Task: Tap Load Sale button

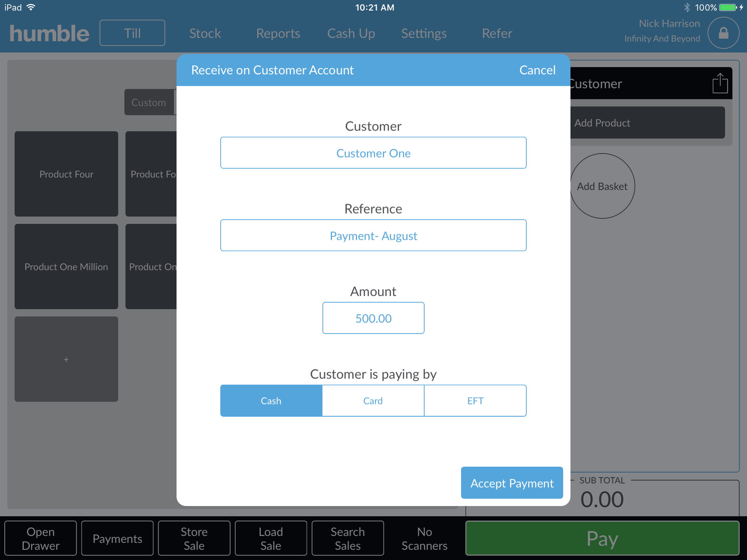Action: point(271,538)
